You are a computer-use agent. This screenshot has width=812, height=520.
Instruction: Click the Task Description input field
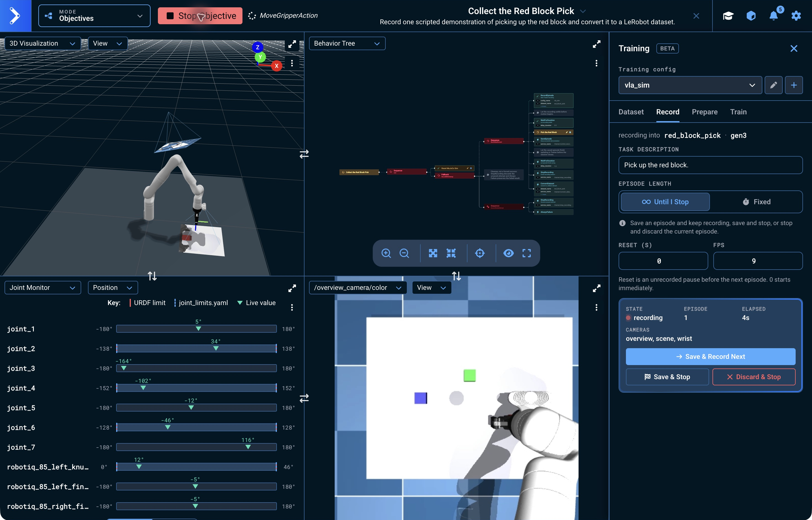pyautogui.click(x=710, y=165)
